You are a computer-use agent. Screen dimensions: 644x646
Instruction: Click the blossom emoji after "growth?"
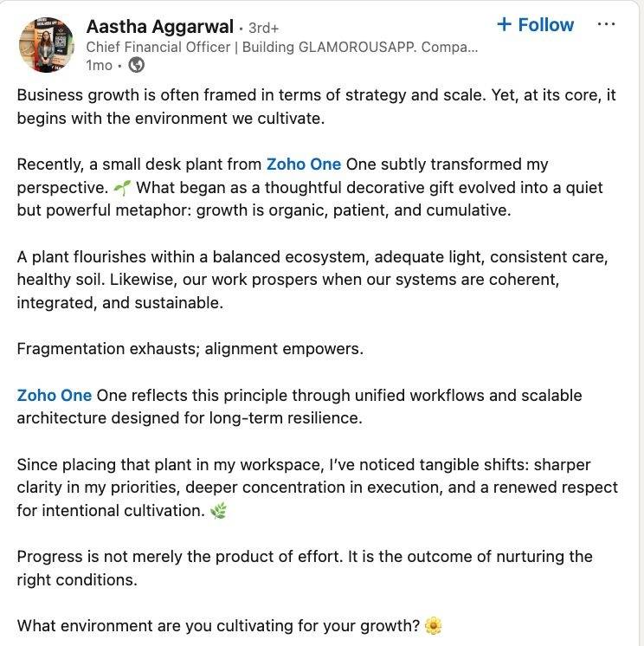pos(433,626)
